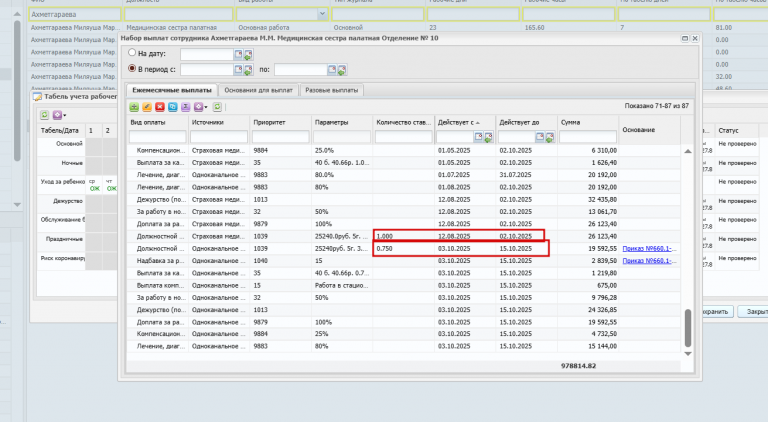Click the red delete icon in payments toolbar
The height and width of the screenshot is (422, 768).
click(160, 106)
